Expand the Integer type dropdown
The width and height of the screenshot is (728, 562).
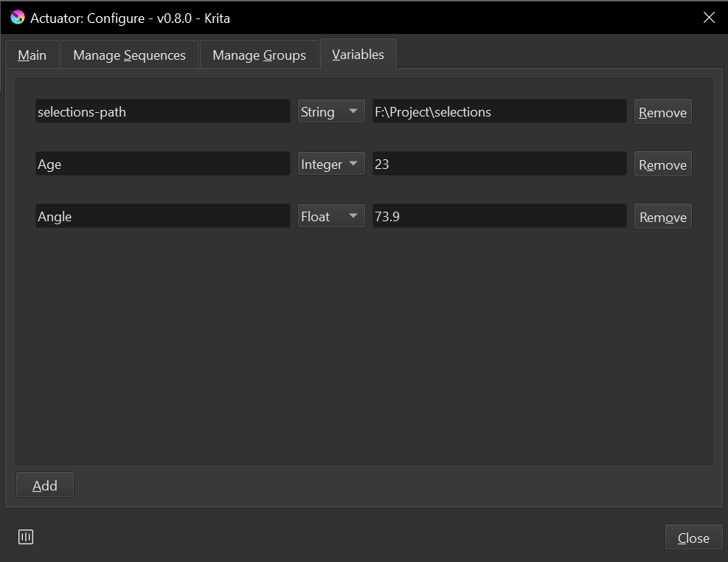(x=330, y=164)
